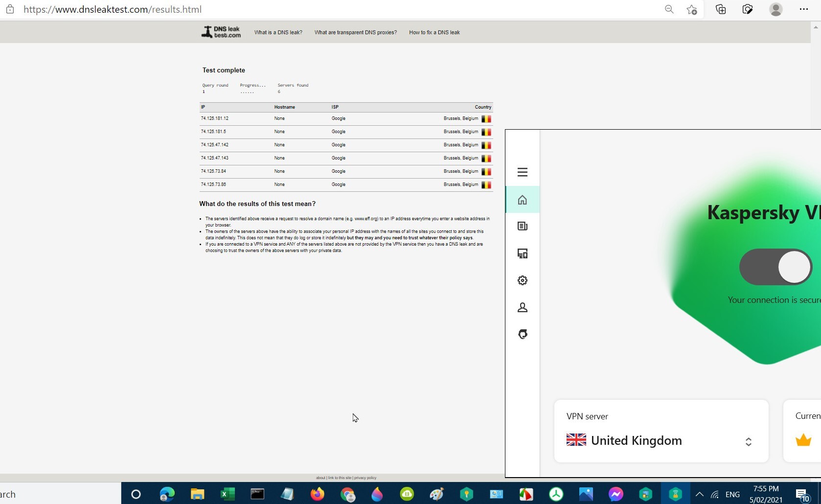This screenshot has width=821, height=504.
Task: Open the Command Prompt taskbar icon
Action: tap(257, 494)
